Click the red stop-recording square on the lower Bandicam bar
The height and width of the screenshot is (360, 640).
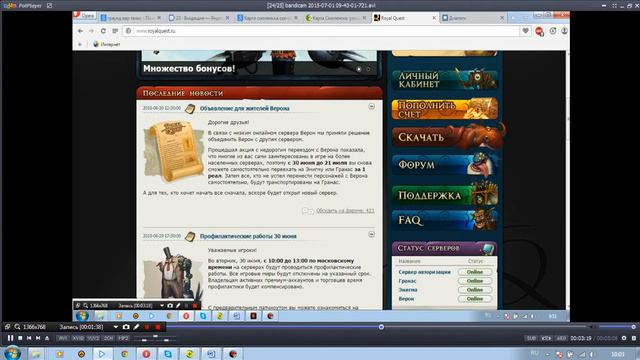158,327
